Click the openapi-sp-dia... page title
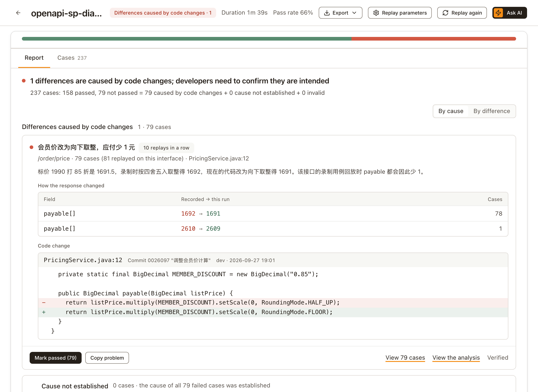This screenshot has width=538, height=392. click(66, 13)
